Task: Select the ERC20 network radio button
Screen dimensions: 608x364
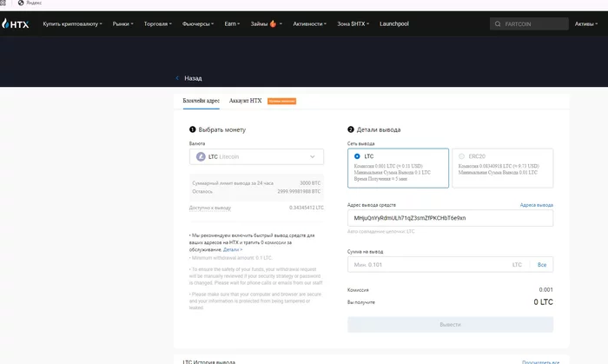Action: 461,156
